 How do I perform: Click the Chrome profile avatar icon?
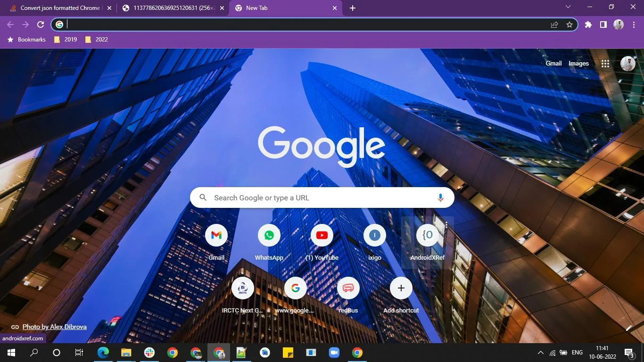point(619,25)
